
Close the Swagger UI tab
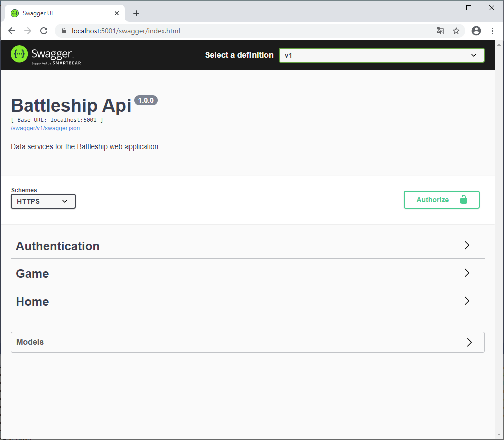point(117,13)
